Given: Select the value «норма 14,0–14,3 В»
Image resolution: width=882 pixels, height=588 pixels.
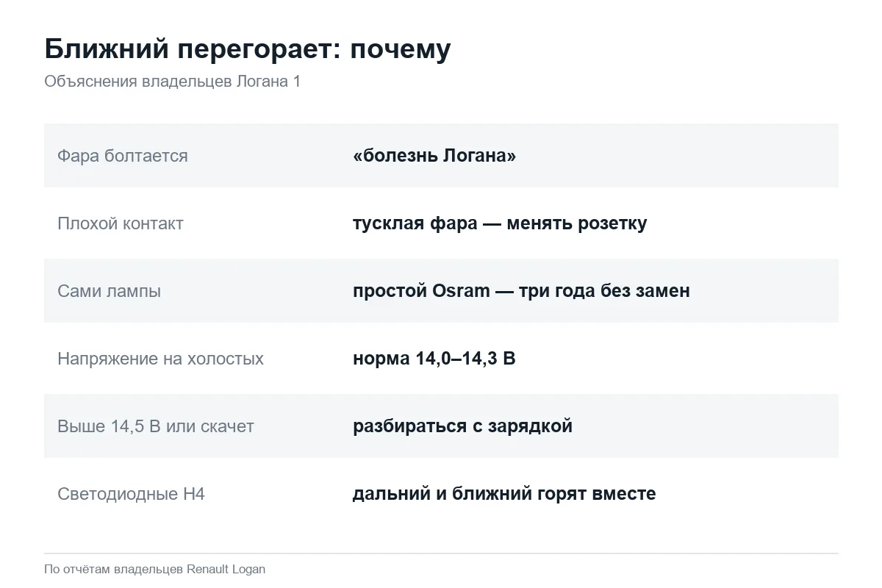Looking at the screenshot, I should (434, 359).
